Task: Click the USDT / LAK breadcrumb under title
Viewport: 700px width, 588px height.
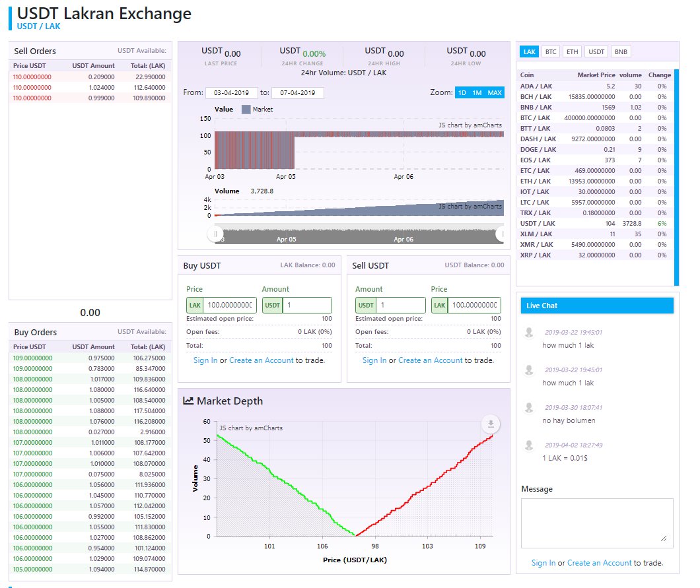Action: [x=38, y=26]
